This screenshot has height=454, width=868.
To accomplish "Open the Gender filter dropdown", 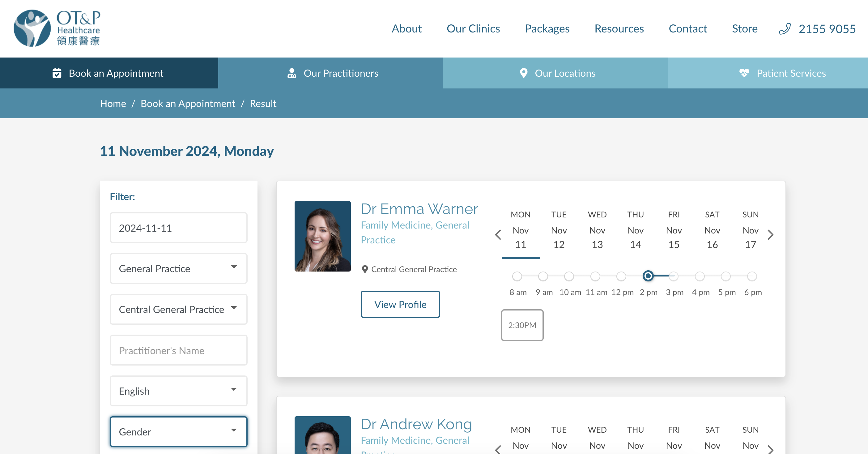I will [178, 432].
